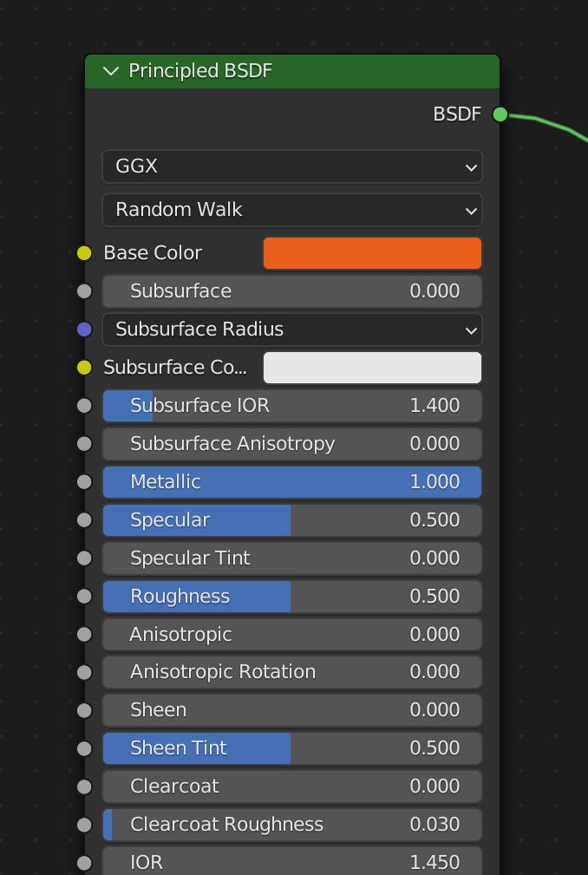The height and width of the screenshot is (875, 588).
Task: Click the Specular input socket
Action: coord(84,519)
